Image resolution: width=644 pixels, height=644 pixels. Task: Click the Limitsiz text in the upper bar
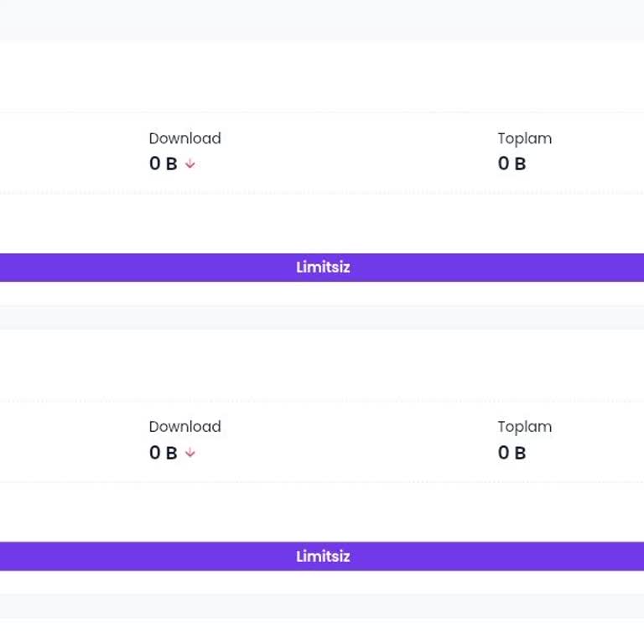323,267
